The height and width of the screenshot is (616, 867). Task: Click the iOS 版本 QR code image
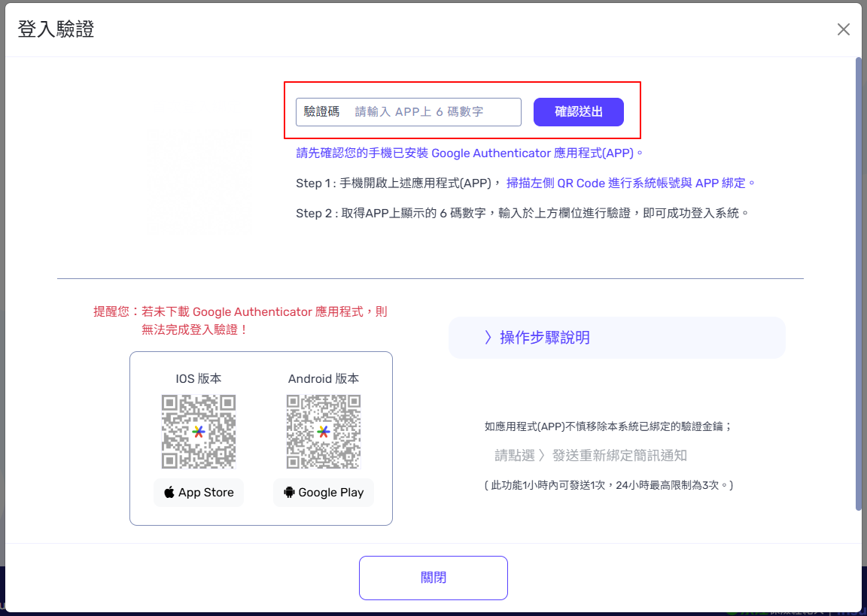click(199, 432)
